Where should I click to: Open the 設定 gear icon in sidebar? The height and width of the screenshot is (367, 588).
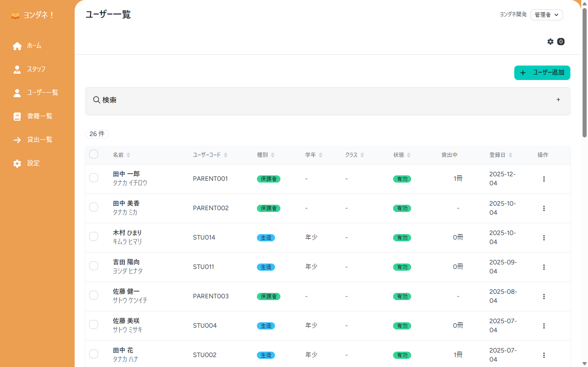coord(17,164)
